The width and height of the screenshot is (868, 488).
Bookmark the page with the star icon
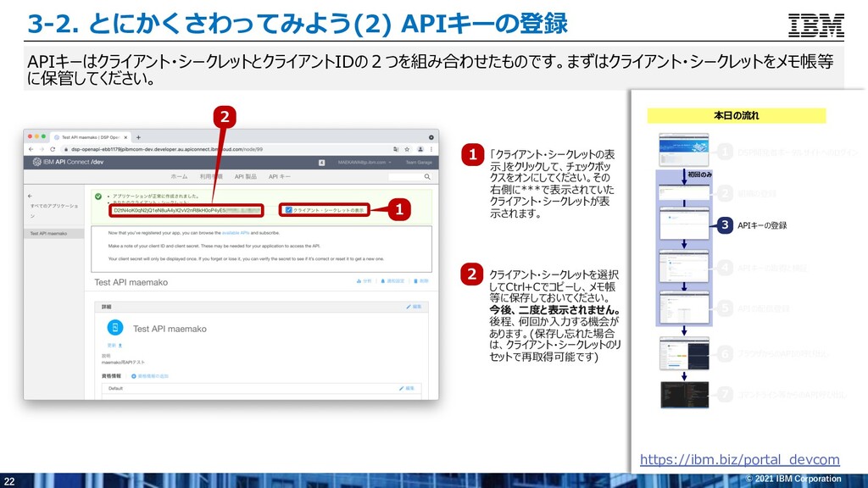pos(407,149)
